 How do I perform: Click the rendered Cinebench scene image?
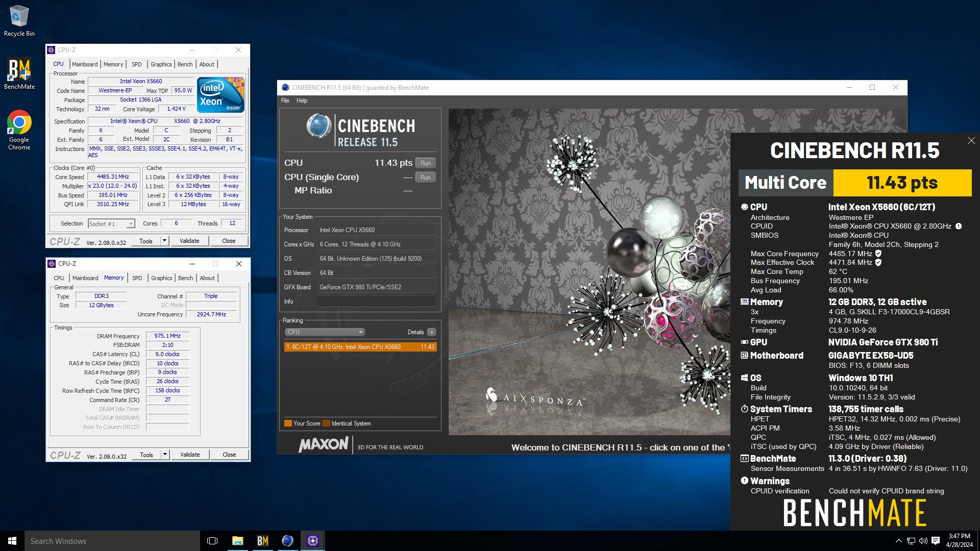pos(589,271)
